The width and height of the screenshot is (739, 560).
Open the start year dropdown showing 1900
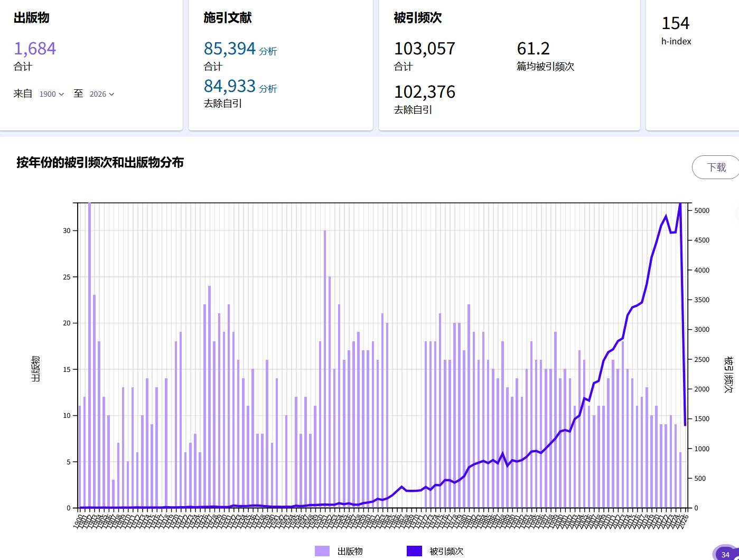pyautogui.click(x=51, y=94)
